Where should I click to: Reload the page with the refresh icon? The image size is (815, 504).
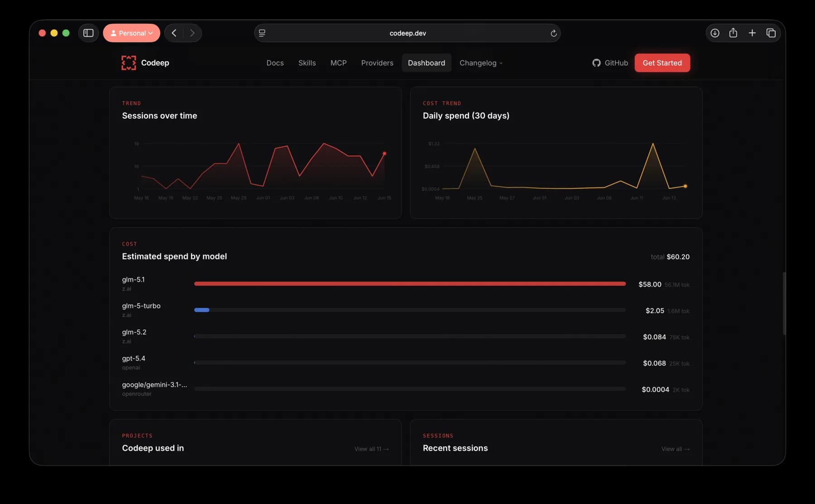[x=553, y=33]
